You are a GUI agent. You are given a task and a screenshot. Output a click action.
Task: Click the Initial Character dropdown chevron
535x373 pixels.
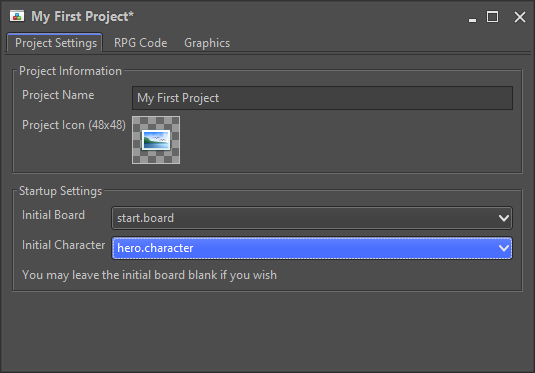point(504,248)
